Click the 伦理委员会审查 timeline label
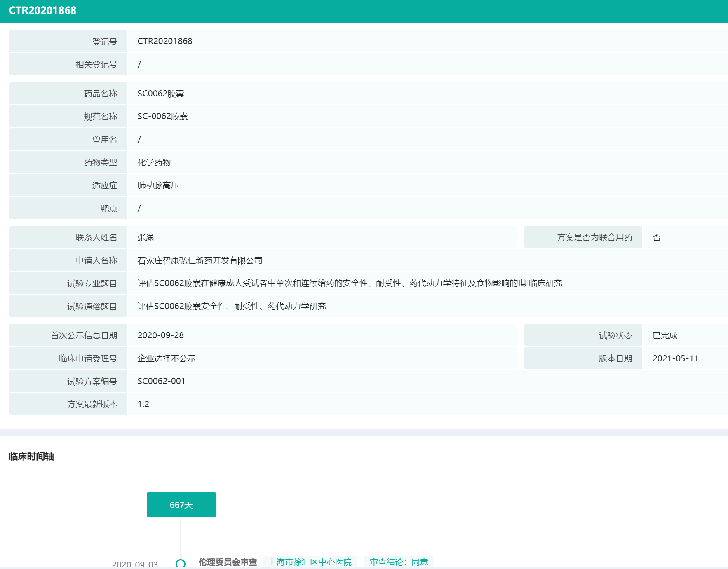Image resolution: width=728 pixels, height=569 pixels. 228,562
